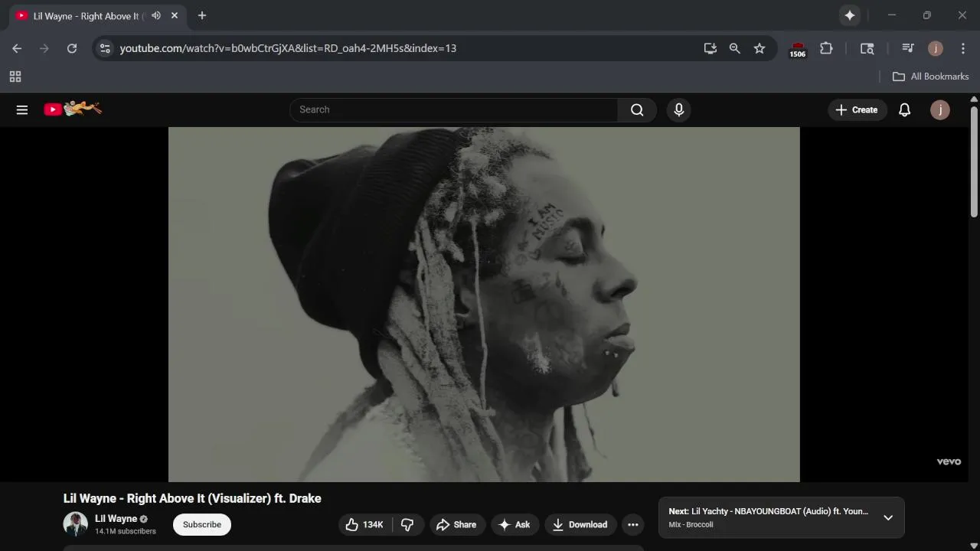
Task: Install app icon in address bar
Action: 710,48
